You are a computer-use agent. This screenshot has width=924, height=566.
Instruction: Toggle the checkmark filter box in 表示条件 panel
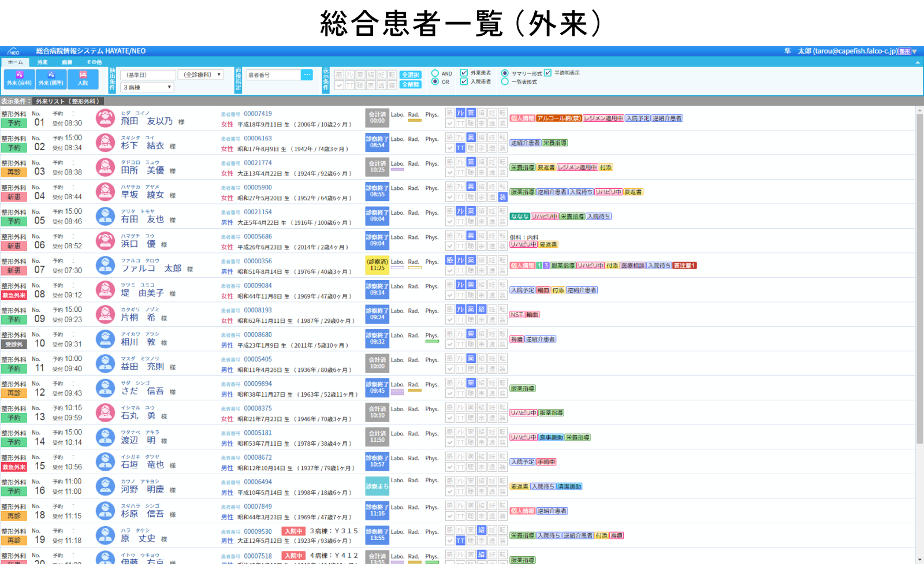(x=339, y=85)
